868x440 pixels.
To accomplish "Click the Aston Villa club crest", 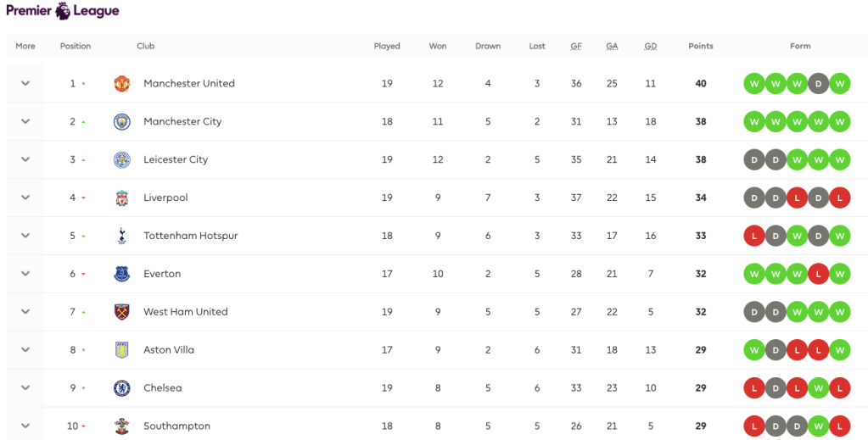I will pyautogui.click(x=122, y=350).
